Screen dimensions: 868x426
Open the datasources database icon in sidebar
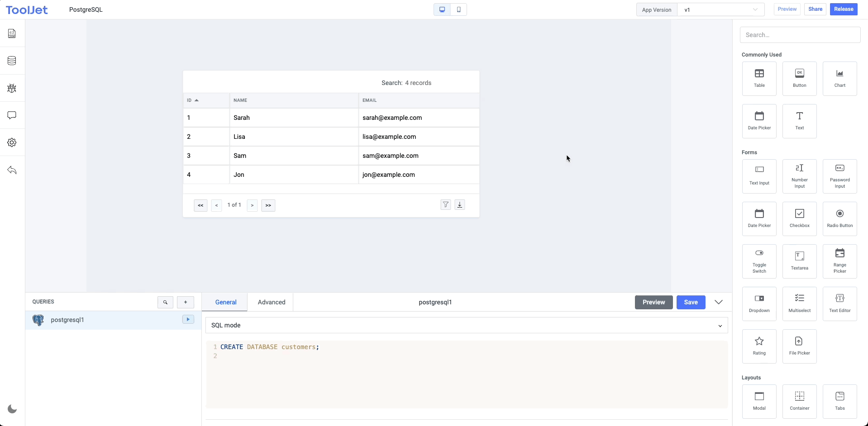click(x=12, y=61)
